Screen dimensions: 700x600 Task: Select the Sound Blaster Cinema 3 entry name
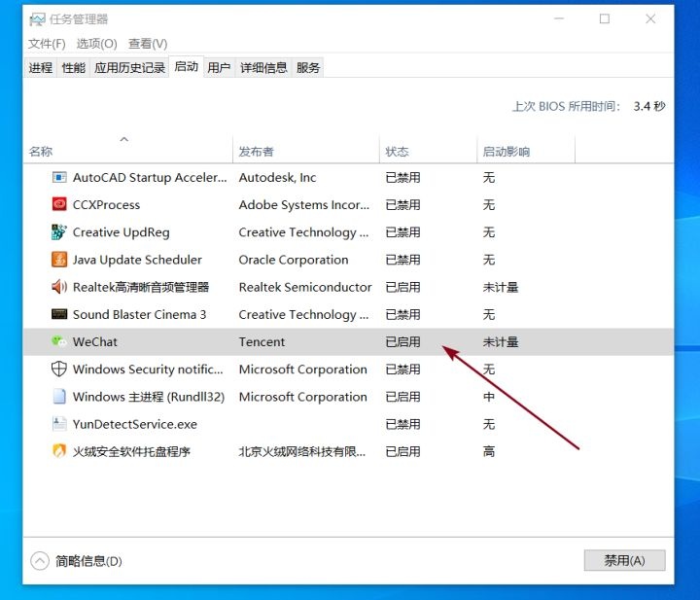(140, 315)
